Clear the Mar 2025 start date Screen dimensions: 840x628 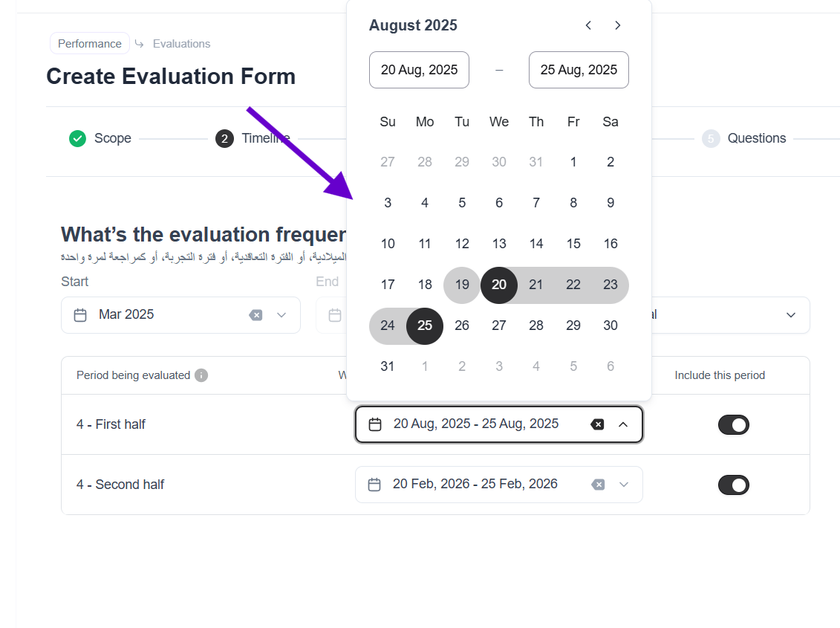[x=255, y=315]
